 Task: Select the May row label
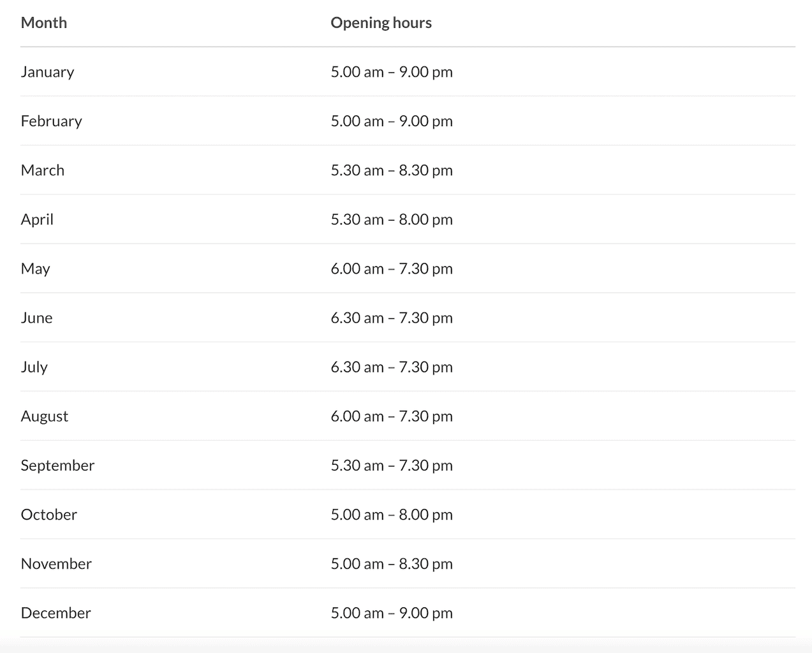pos(36,268)
